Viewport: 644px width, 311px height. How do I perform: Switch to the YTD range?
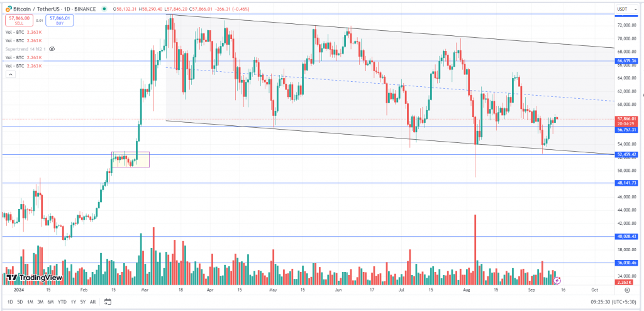[x=62, y=302]
